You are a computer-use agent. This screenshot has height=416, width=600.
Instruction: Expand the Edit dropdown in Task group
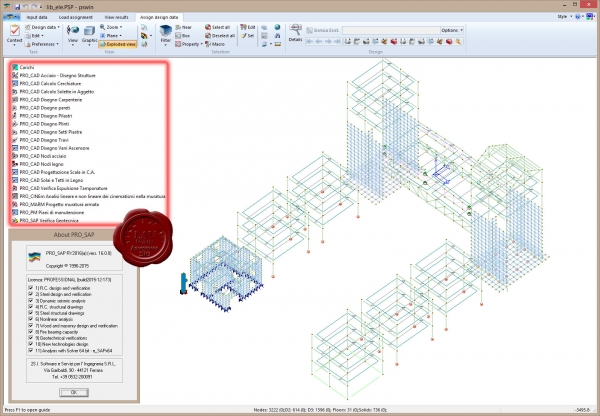tap(34, 36)
